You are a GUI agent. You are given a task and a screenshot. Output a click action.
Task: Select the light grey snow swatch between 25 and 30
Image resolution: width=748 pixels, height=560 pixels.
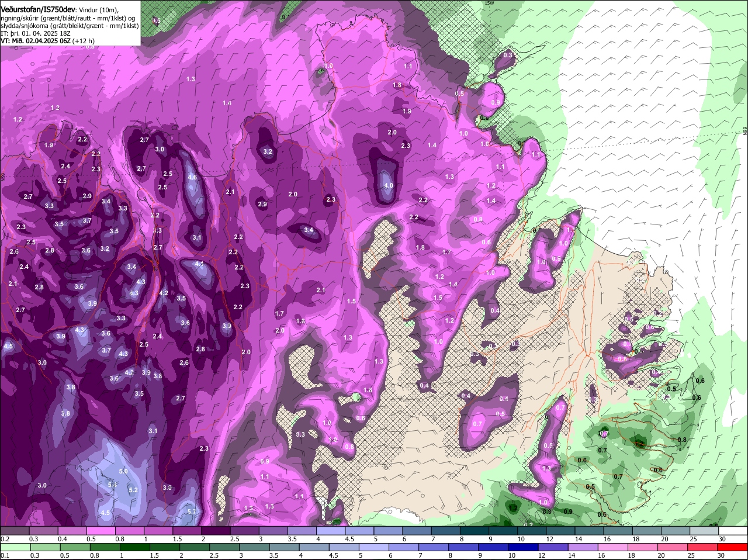[703, 531]
